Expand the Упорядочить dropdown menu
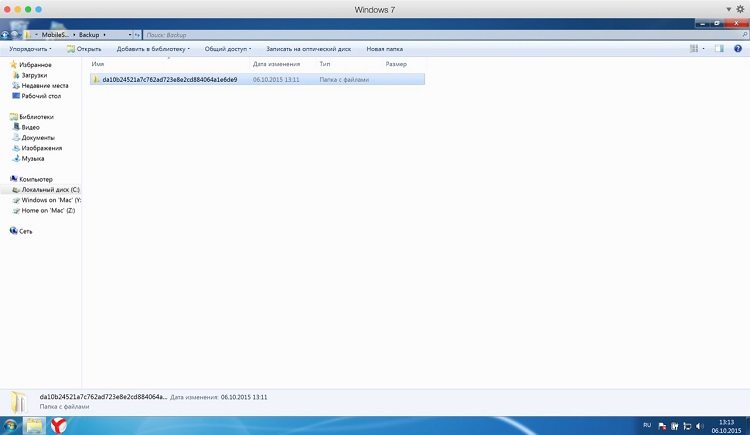Image resolution: width=750 pixels, height=435 pixels. click(x=30, y=48)
